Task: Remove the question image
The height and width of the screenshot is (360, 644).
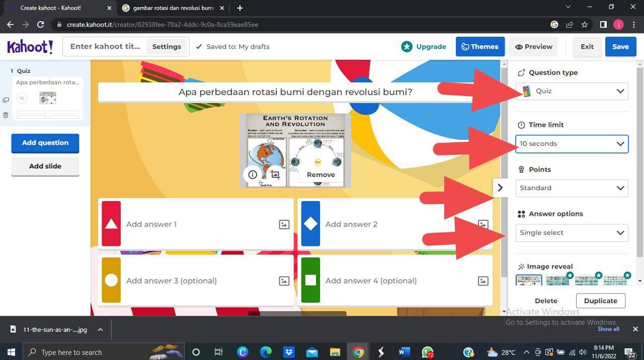Action: (x=321, y=175)
